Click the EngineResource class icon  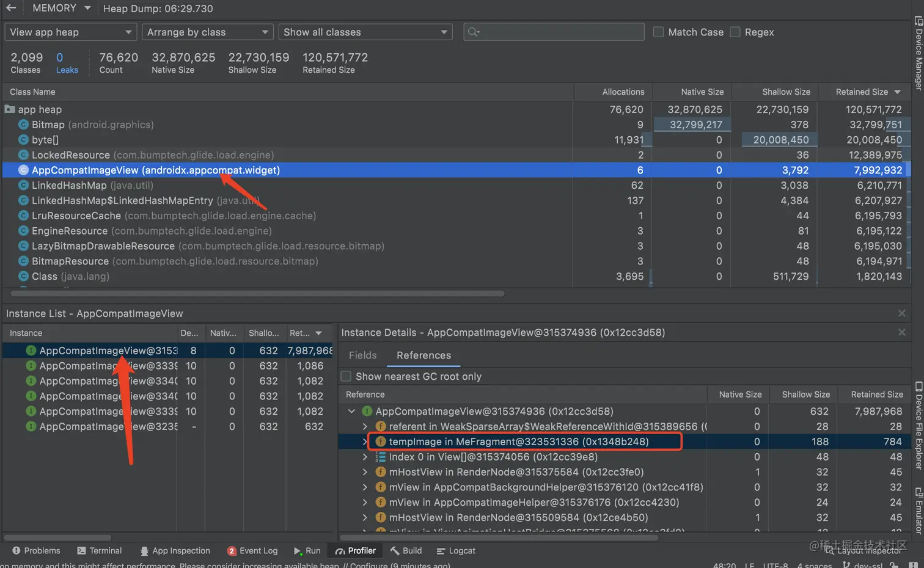(24, 231)
